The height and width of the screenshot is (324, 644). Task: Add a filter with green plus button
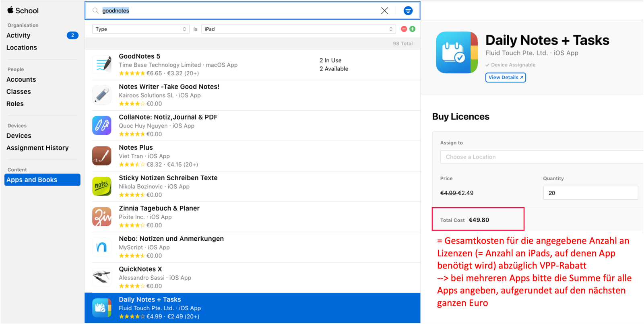tap(412, 29)
